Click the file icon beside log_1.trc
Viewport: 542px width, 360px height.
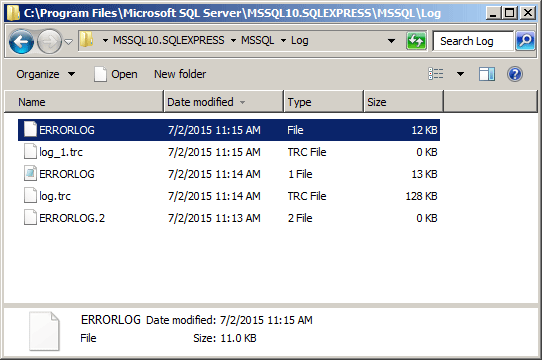coord(30,151)
